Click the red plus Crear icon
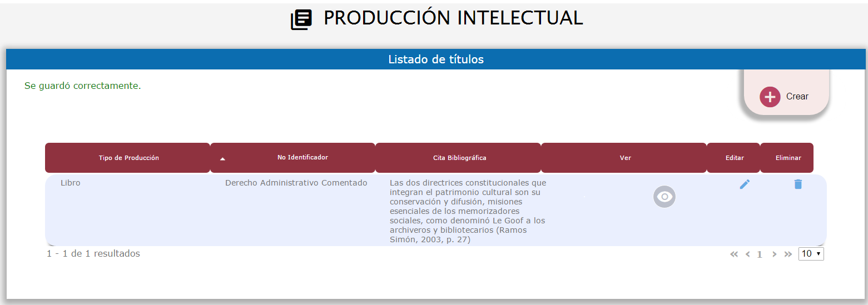 [770, 97]
